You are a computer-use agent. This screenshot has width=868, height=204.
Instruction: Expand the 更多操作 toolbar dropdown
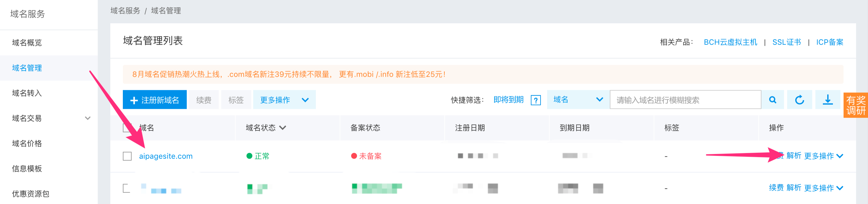[x=284, y=100]
